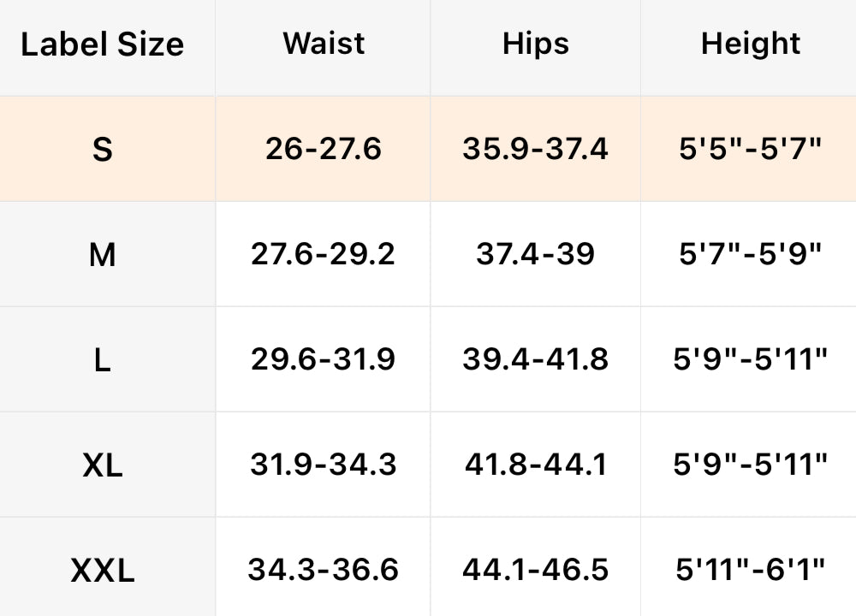Click the XL row height cell
This screenshot has width=856, height=616.
[751, 465]
